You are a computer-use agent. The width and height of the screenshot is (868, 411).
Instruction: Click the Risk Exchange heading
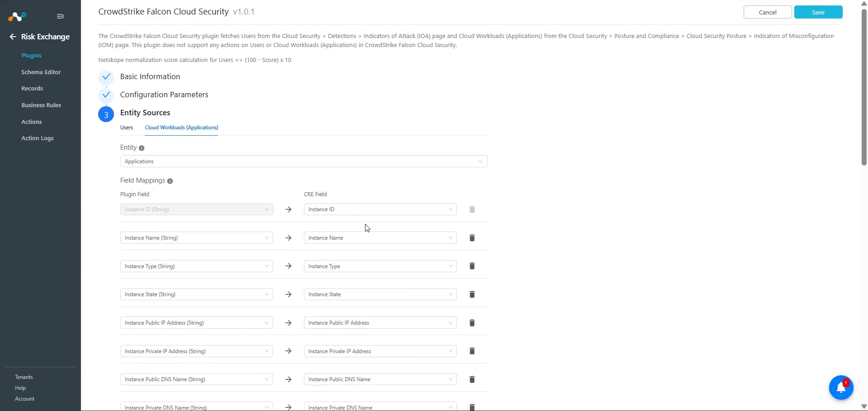coord(45,37)
